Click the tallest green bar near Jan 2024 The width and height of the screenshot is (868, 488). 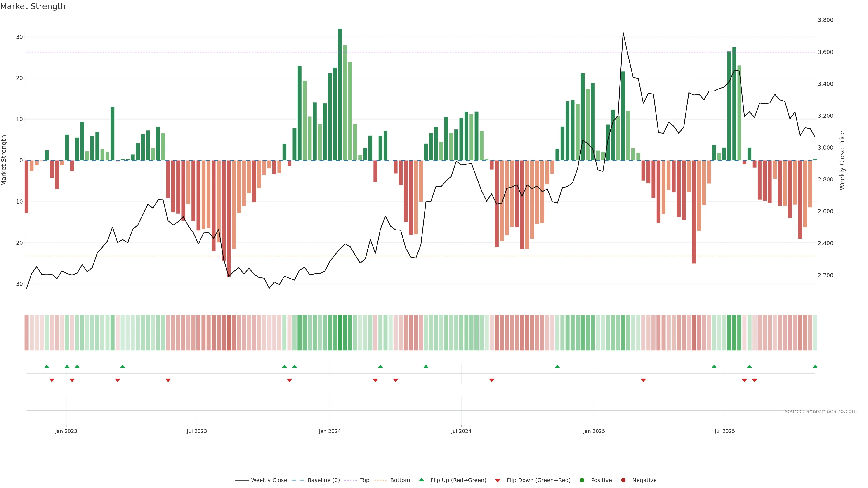pyautogui.click(x=340, y=94)
